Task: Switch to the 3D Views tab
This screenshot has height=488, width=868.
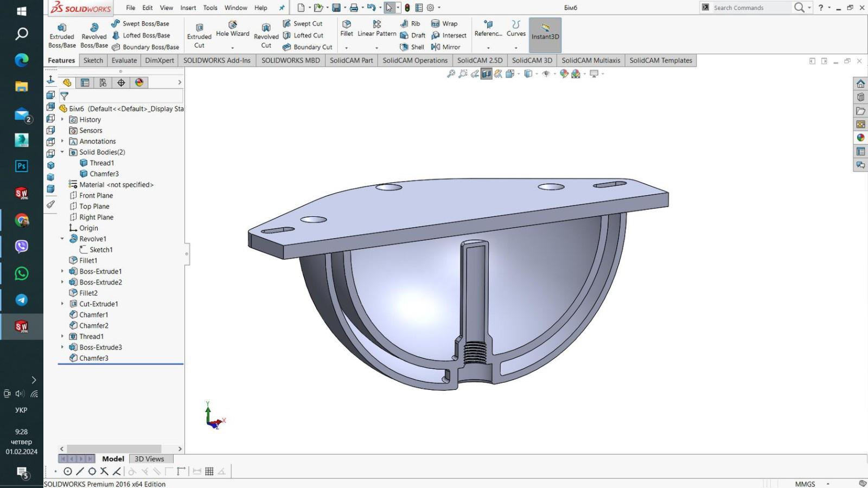Action: click(x=149, y=459)
